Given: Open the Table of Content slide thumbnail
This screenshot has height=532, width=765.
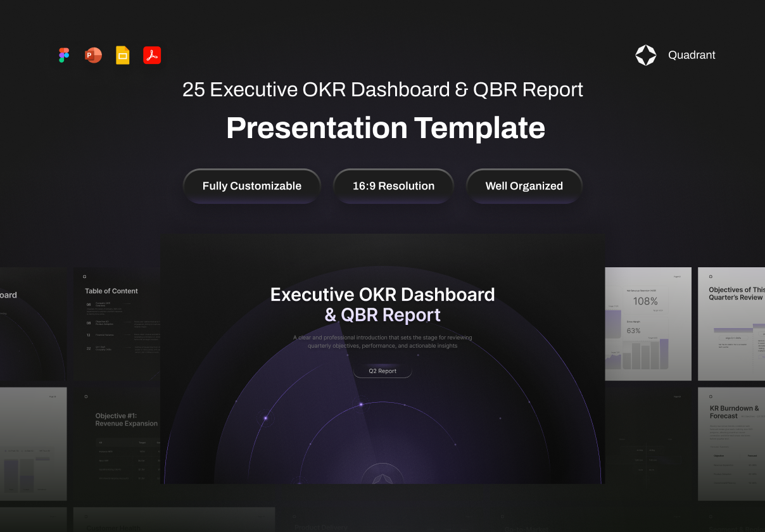Looking at the screenshot, I should 117,326.
